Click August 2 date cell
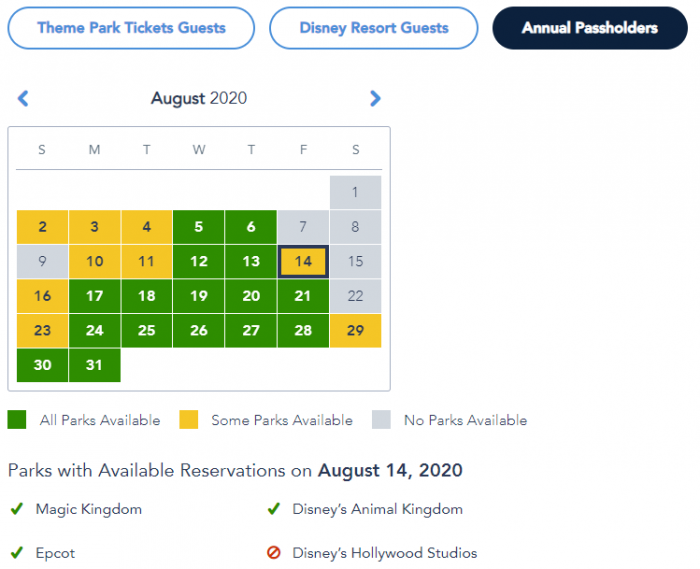Viewport: 700px width, 569px height. coord(42,227)
